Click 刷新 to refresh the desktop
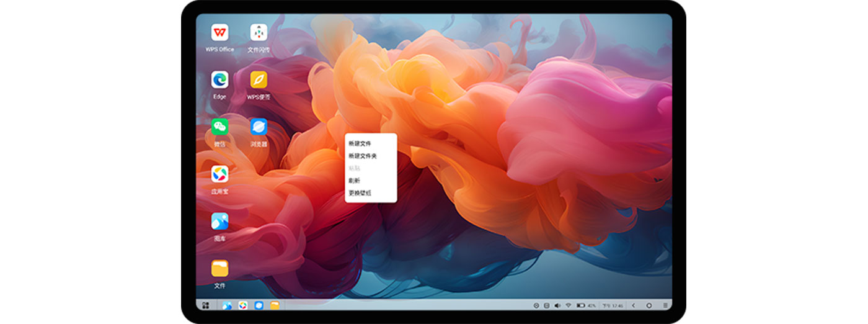The height and width of the screenshot is (324, 868). pyautogui.click(x=354, y=181)
